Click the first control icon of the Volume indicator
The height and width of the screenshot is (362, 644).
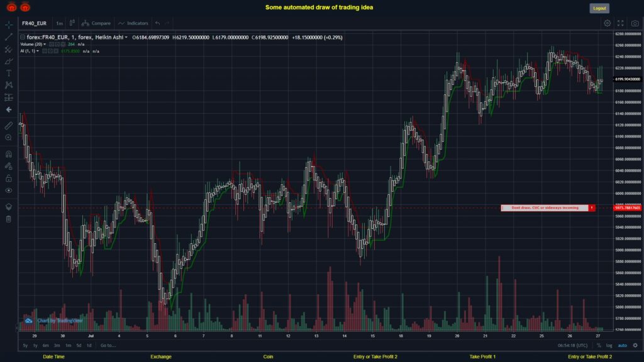(x=52, y=45)
